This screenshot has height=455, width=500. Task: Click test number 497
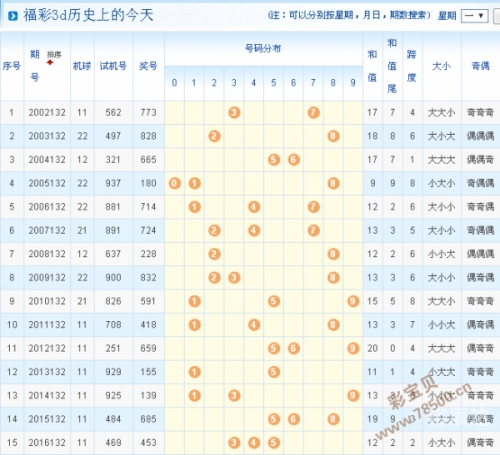click(x=113, y=136)
